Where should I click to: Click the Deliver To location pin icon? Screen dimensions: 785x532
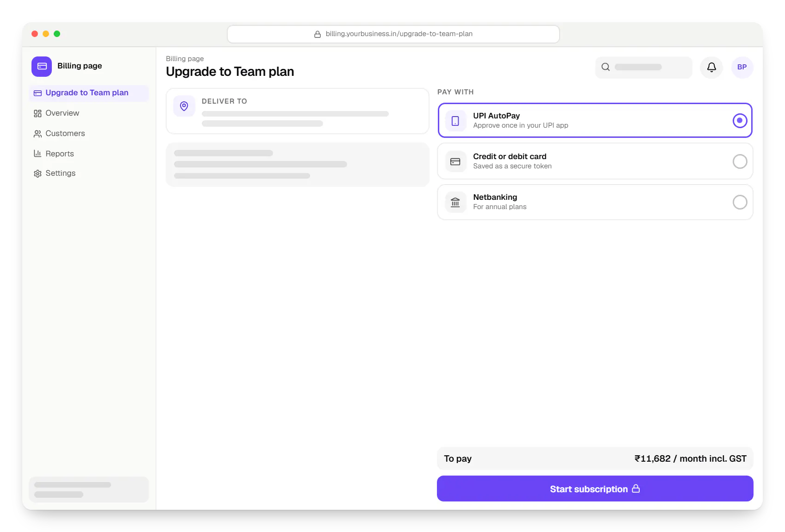click(x=184, y=106)
